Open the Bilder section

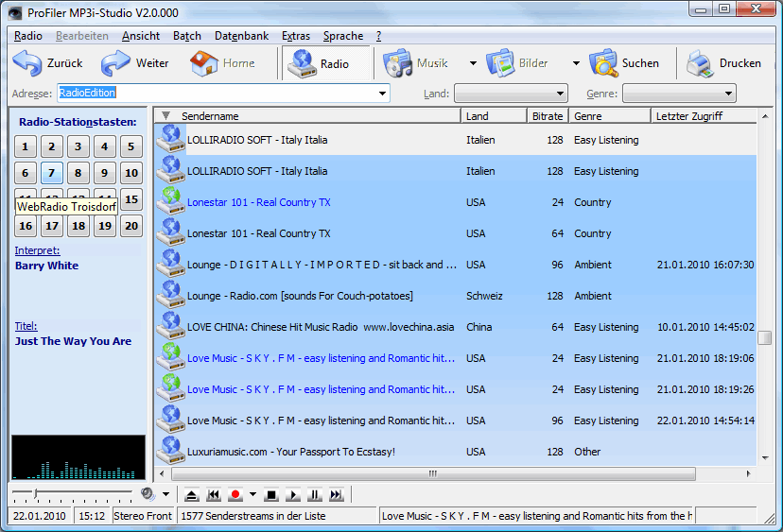517,63
